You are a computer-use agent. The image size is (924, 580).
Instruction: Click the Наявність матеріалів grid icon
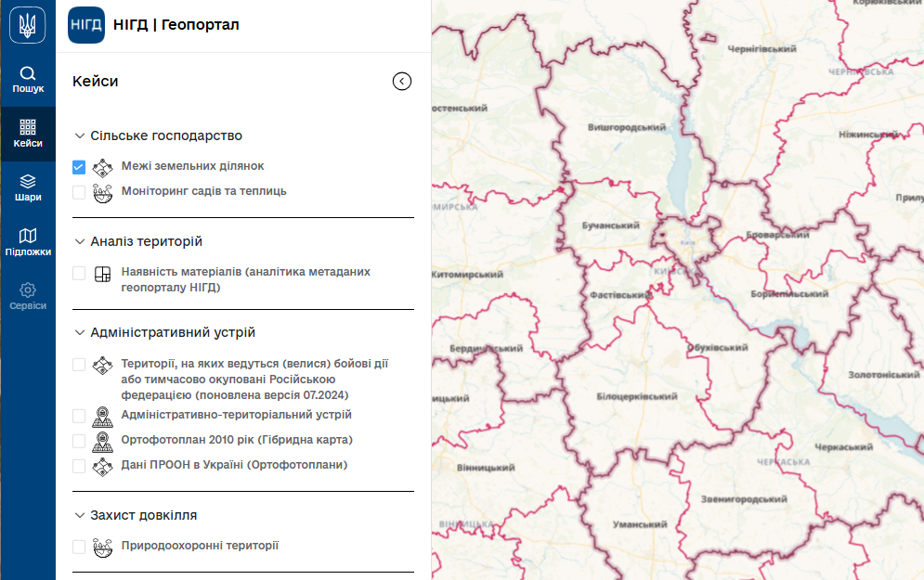click(x=102, y=274)
